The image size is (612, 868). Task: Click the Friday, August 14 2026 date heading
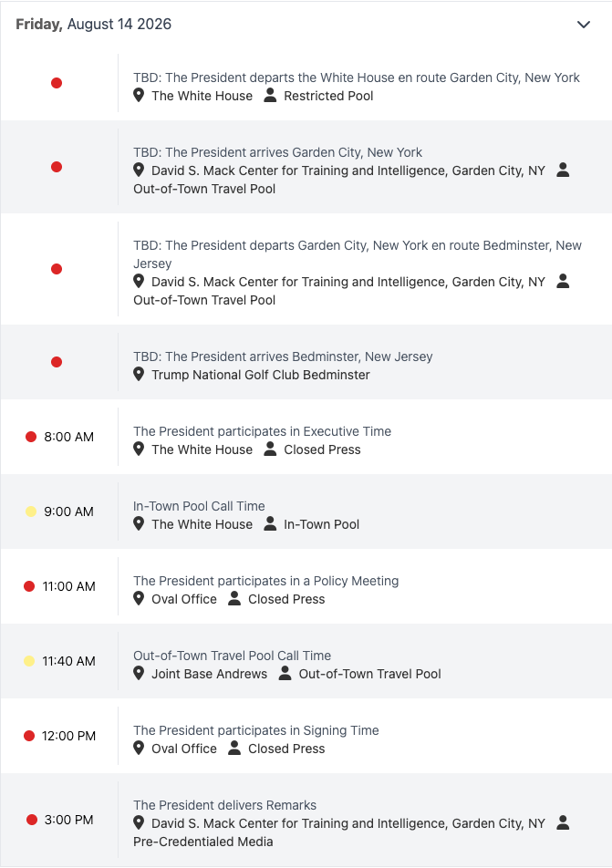pyautogui.click(x=94, y=25)
